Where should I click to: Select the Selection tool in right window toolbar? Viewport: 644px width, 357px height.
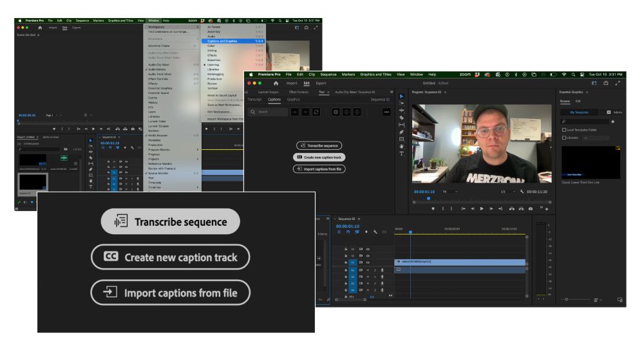point(402,96)
